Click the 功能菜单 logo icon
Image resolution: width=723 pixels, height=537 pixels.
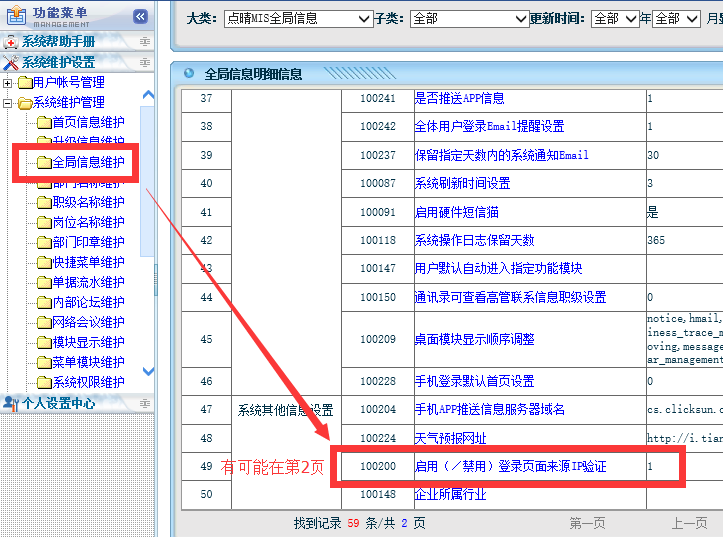[16, 16]
